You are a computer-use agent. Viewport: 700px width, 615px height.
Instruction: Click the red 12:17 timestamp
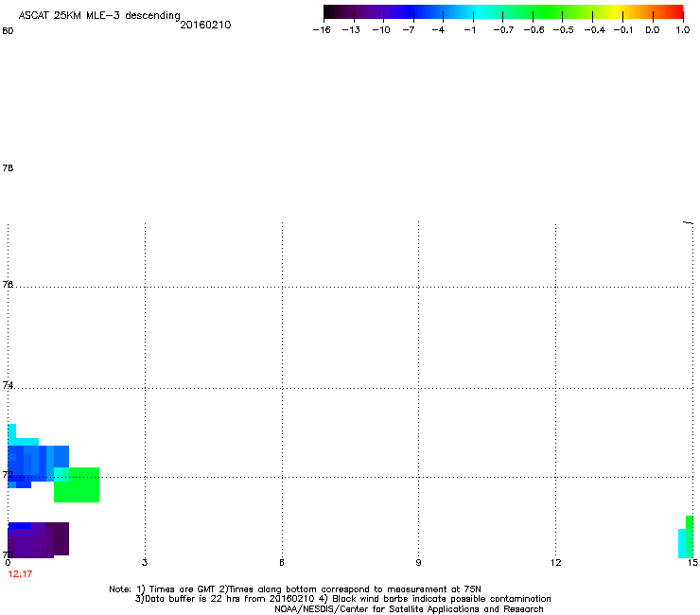pos(20,574)
